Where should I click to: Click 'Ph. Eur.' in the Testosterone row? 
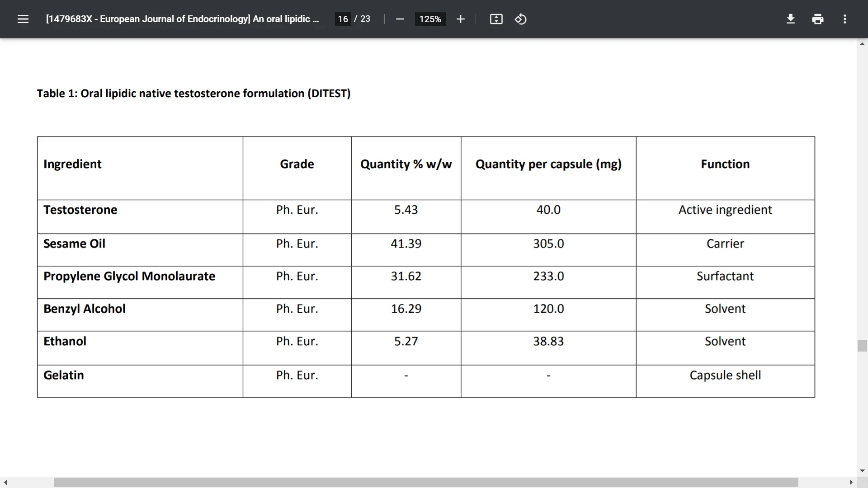[297, 210]
